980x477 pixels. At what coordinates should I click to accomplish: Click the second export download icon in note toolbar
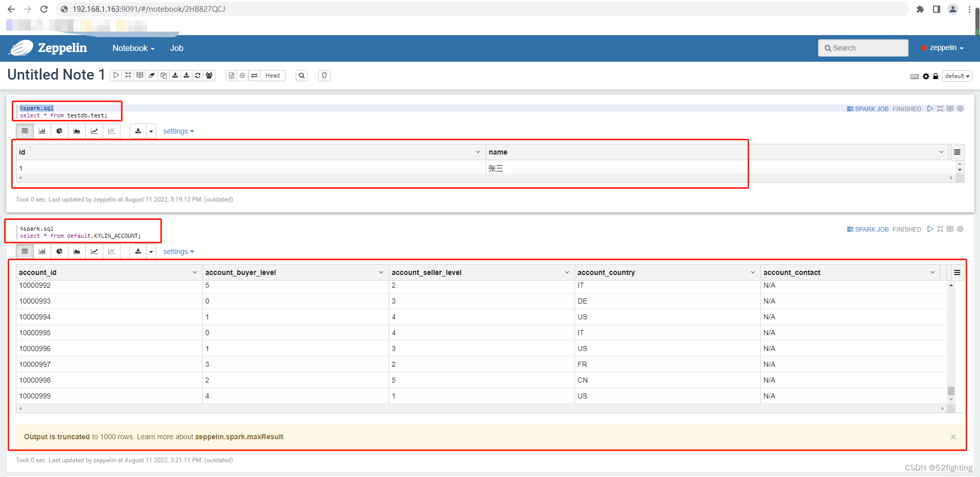(186, 76)
